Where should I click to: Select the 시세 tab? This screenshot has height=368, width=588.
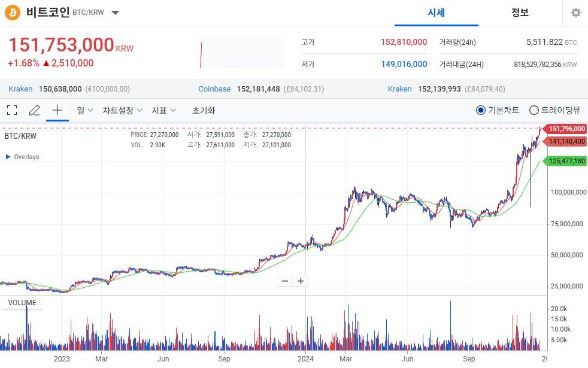tap(436, 13)
